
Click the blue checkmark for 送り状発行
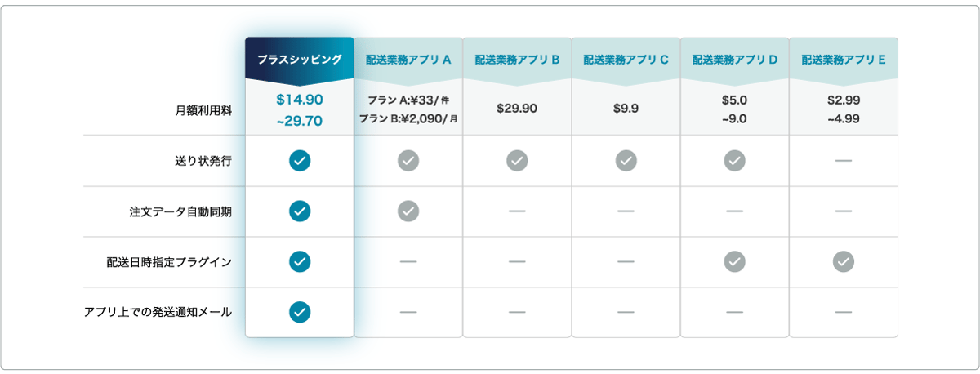pos(300,161)
